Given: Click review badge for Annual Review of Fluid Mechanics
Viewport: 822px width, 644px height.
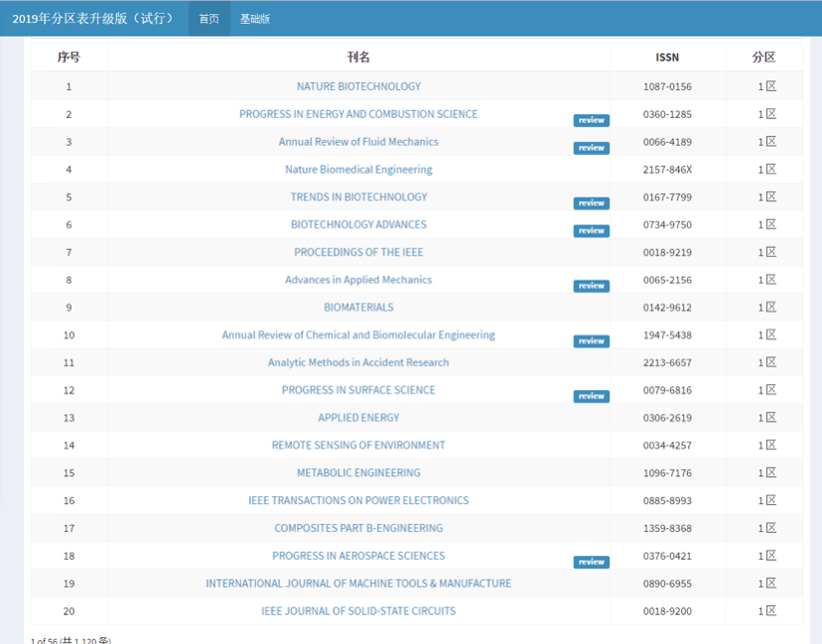Looking at the screenshot, I should (x=591, y=148).
